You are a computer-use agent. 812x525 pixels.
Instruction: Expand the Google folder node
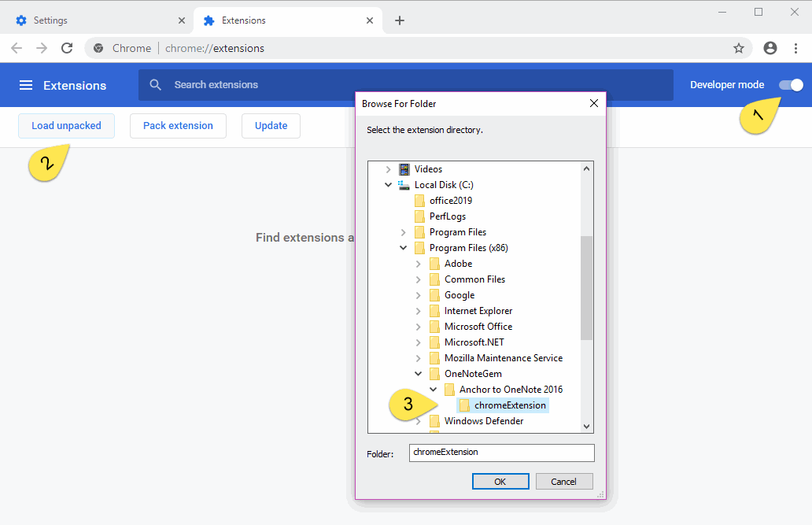tap(418, 295)
